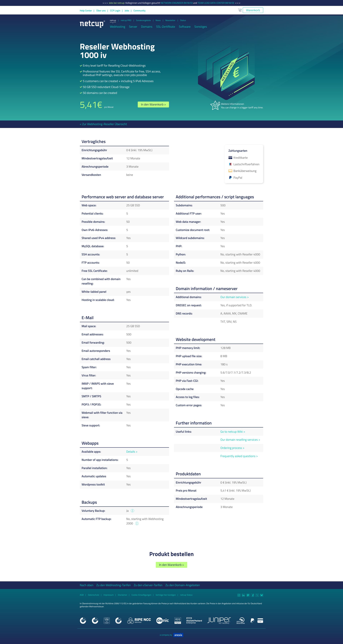Image resolution: width=343 pixels, height=644 pixels.
Task: Open the Mastodon social icon
Action: 248,595
